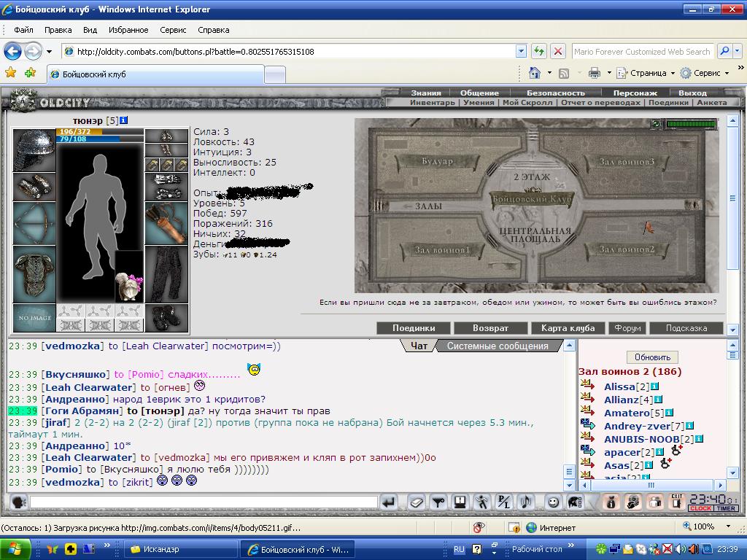Open the search provider dropdown arrow
This screenshot has height=560, width=747.
[x=737, y=51]
